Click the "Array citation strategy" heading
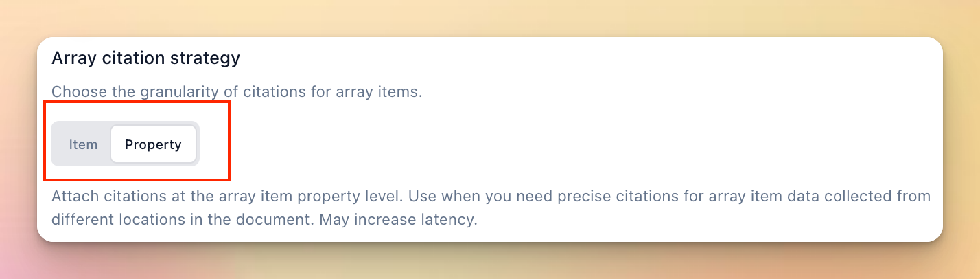 pos(145,58)
